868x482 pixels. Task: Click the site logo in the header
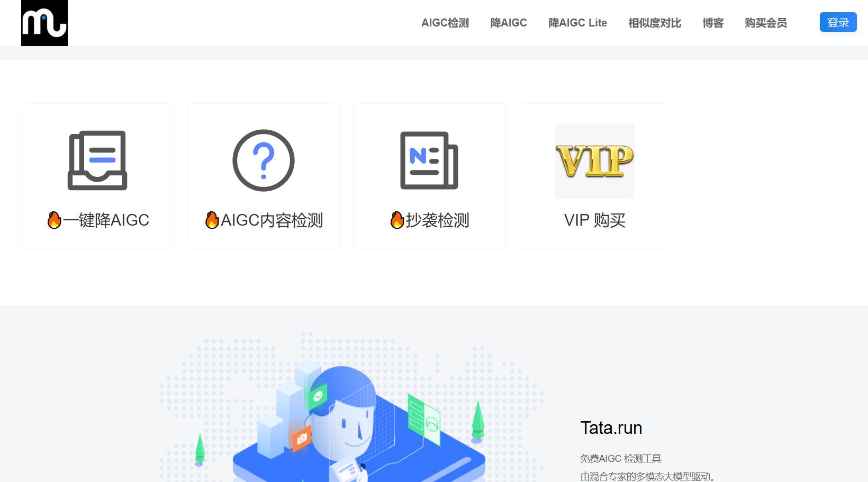click(x=44, y=23)
